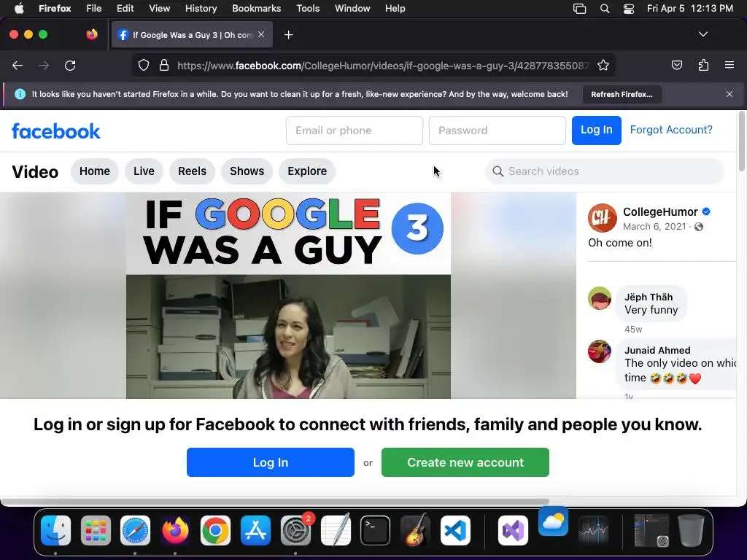Select the Live video tab
This screenshot has width=747, height=560.
[144, 171]
